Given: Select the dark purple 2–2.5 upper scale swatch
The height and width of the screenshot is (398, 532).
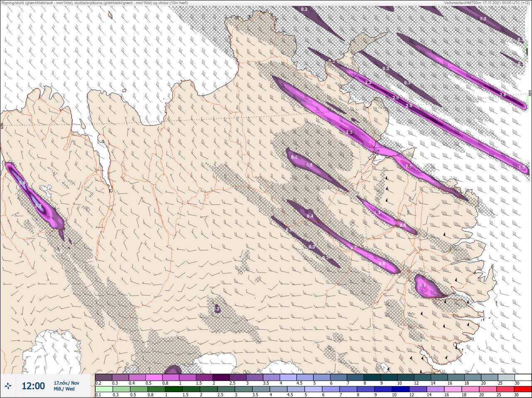Looking at the screenshot, I should point(221,378).
